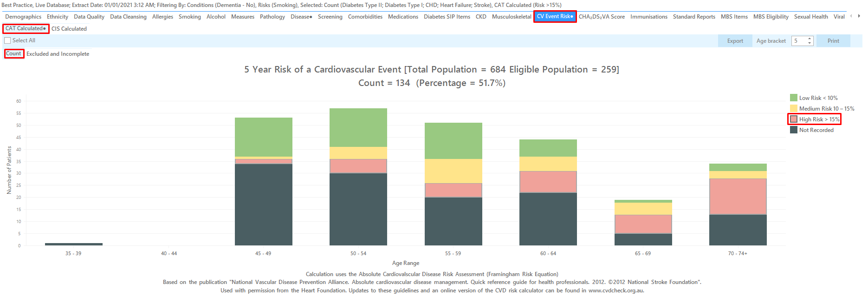The width and height of the screenshot is (868, 297).
Task: Click the Medium Risk yellow legend swatch
Action: (794, 108)
